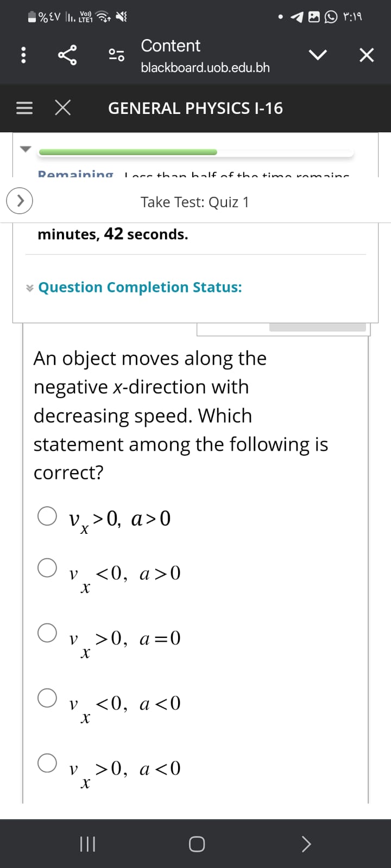Image resolution: width=391 pixels, height=868 pixels.
Task: Open blackboard.uob.edu.bh link
Action: pos(205,67)
